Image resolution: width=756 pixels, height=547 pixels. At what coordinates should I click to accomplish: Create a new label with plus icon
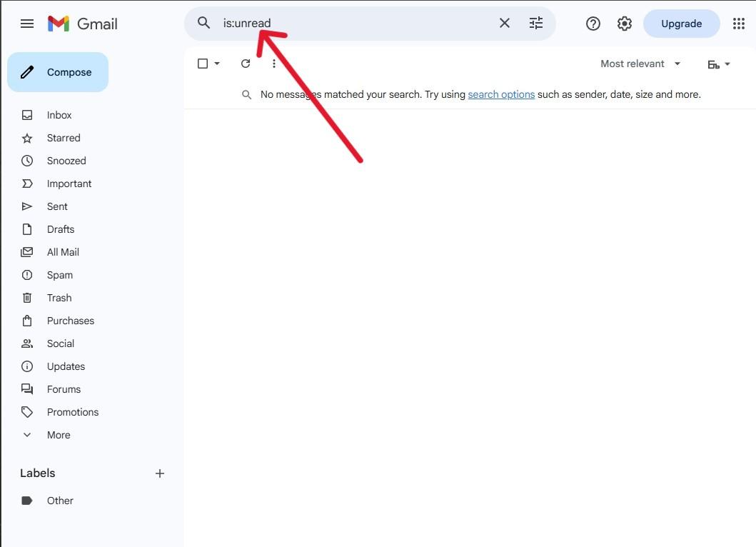click(x=160, y=473)
